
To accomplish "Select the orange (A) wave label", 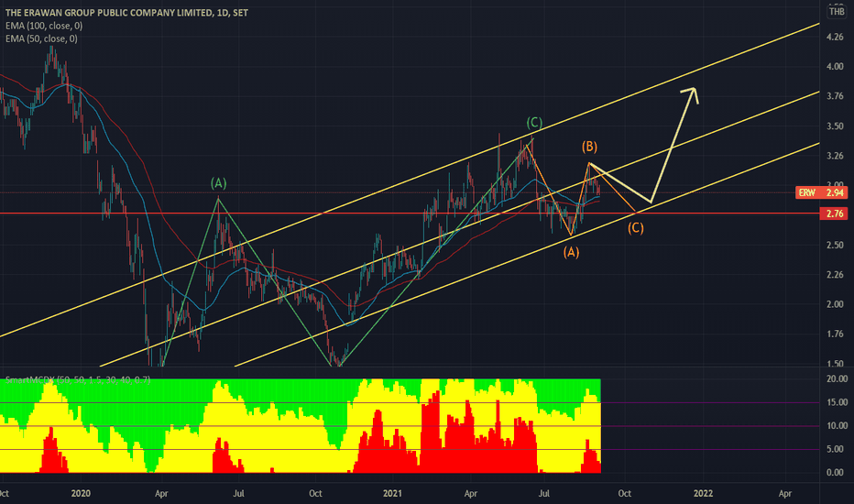I will pos(572,252).
